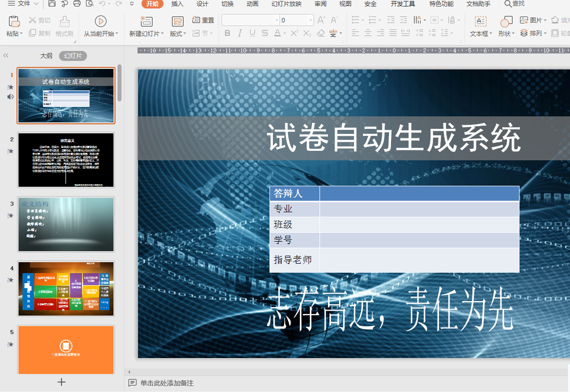Screen dimensions: 570x392
Task: Expand the quick access toolbar customize arrow
Action: pyautogui.click(x=131, y=3)
